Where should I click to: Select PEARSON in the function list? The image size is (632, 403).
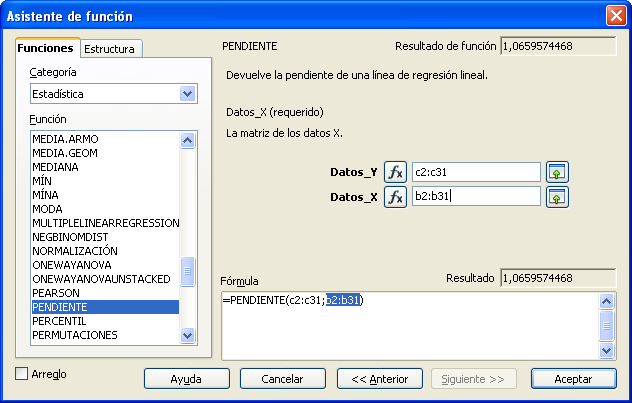(56, 293)
